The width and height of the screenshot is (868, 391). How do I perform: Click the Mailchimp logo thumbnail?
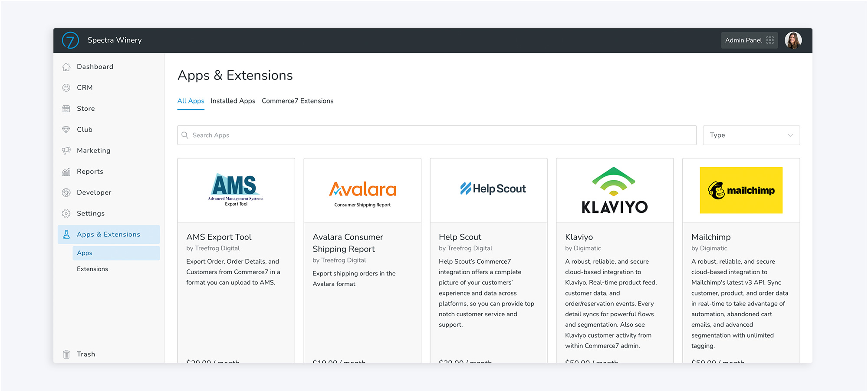[741, 190]
